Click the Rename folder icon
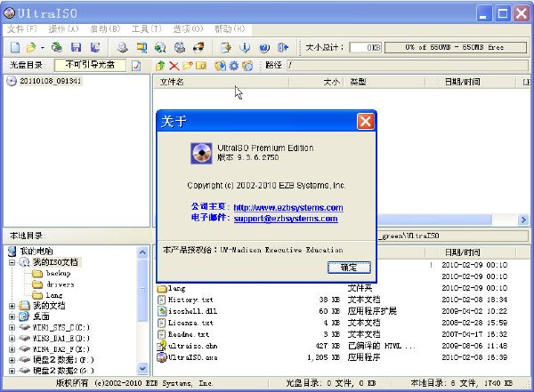Screen dimensions: 534x392 [201, 66]
